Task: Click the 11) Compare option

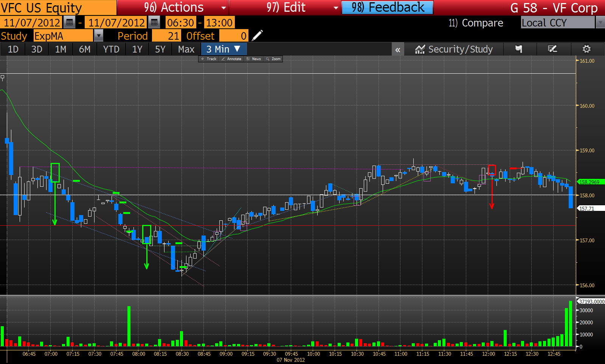Action: point(476,23)
